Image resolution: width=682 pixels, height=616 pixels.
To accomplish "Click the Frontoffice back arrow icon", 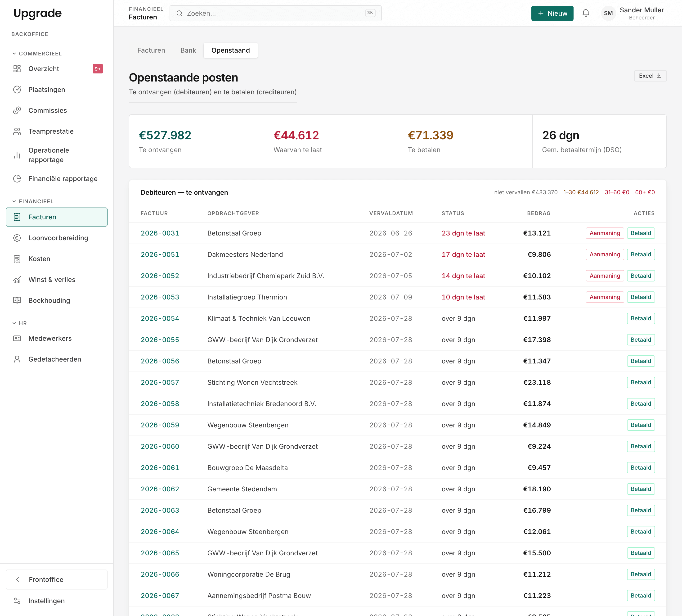I will point(18,580).
